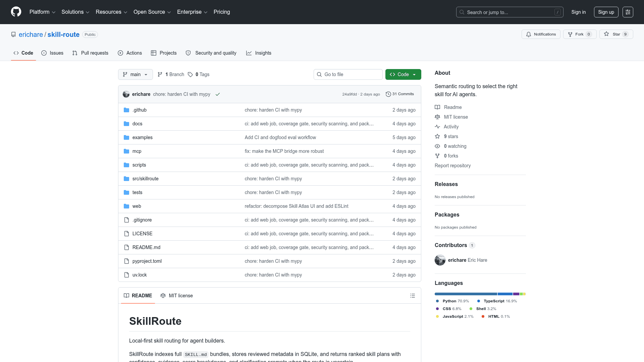Click the Python segment of languages bar
The width and height of the screenshot is (644, 362).
pyautogui.click(x=466, y=294)
